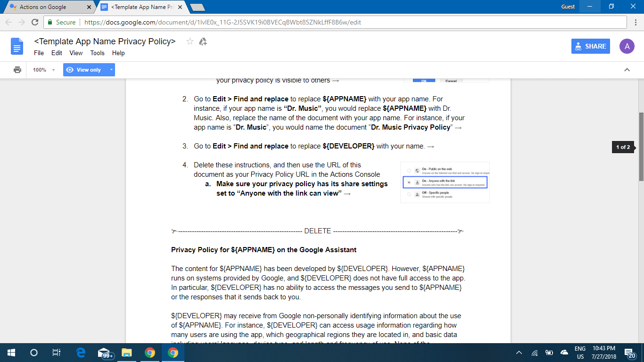Click the View only button
This screenshot has height=362, width=644.
click(85, 70)
